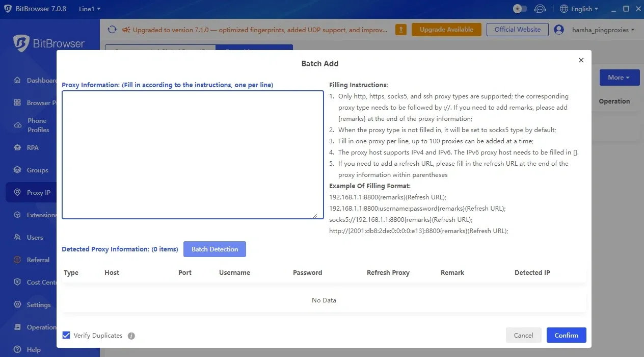Screen dimensions: 644x357
Task: Uncheck the Verify Duplicates checkbox
Action: click(x=66, y=335)
